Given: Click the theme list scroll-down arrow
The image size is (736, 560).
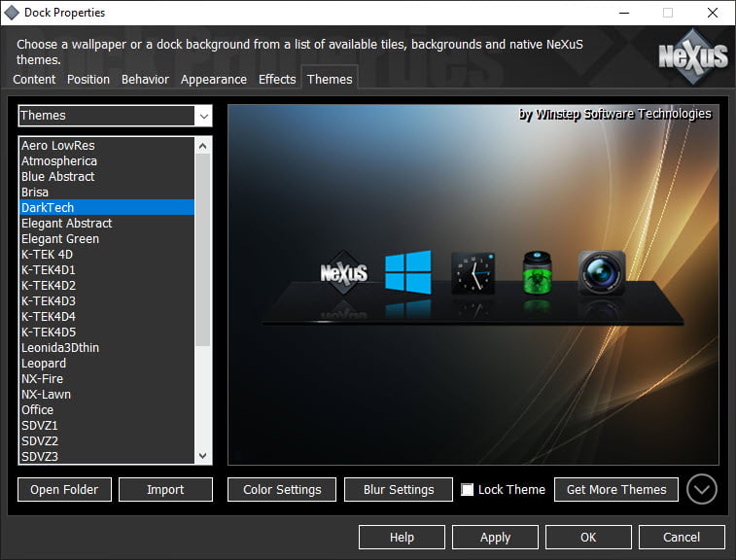Looking at the screenshot, I should pos(203,455).
